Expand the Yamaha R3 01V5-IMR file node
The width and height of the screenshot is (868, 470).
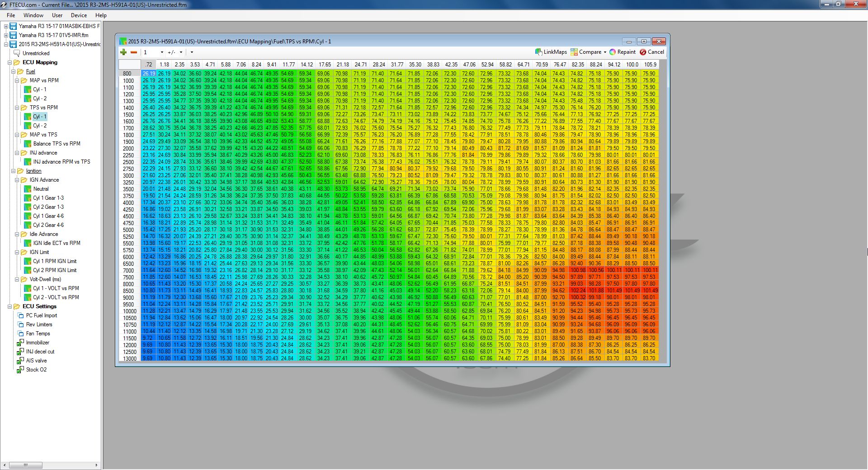[x=6, y=35]
